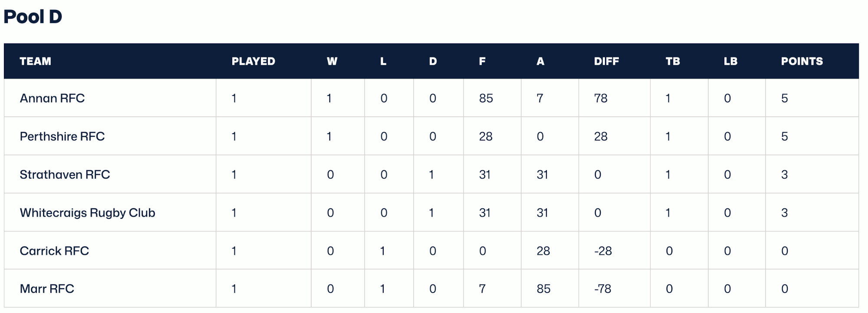Image resolution: width=868 pixels, height=313 pixels.
Task: Click Marr RFC's difference value -78
Action: 603,289
